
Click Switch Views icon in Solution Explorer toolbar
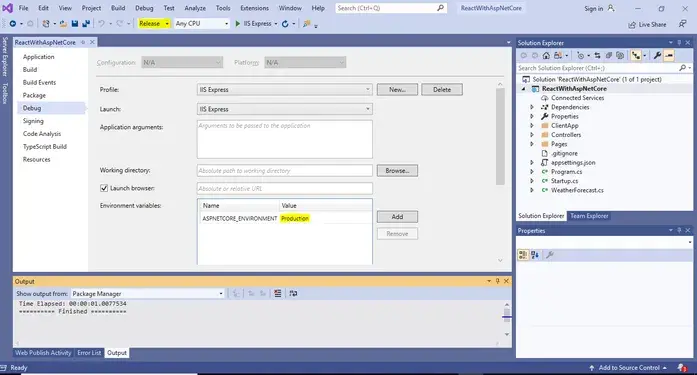[558, 56]
